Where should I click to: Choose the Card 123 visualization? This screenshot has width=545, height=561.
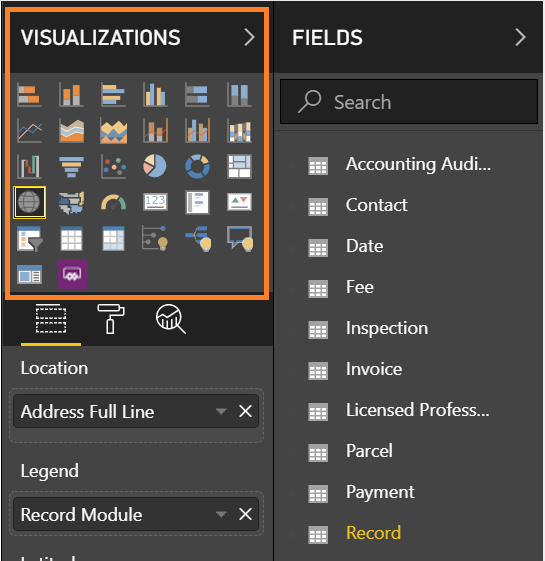coord(155,202)
